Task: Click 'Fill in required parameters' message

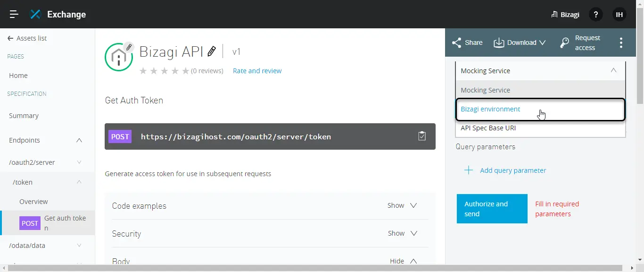Action: [x=557, y=209]
